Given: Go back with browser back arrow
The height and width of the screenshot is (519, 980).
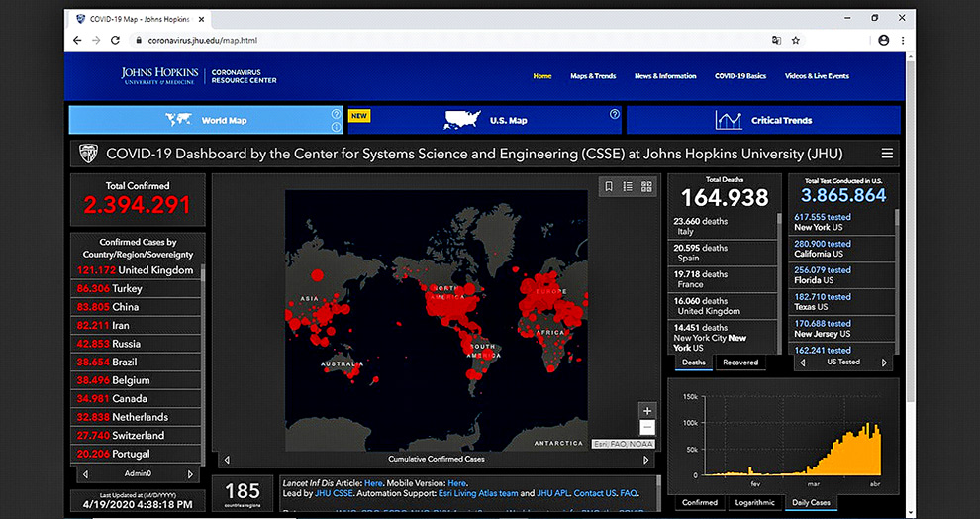Looking at the screenshot, I should [x=77, y=40].
